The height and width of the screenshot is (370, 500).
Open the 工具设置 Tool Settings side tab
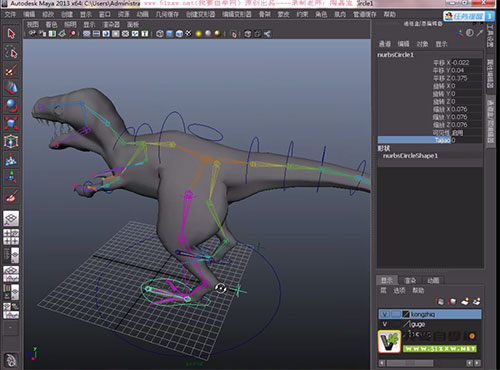(490, 35)
